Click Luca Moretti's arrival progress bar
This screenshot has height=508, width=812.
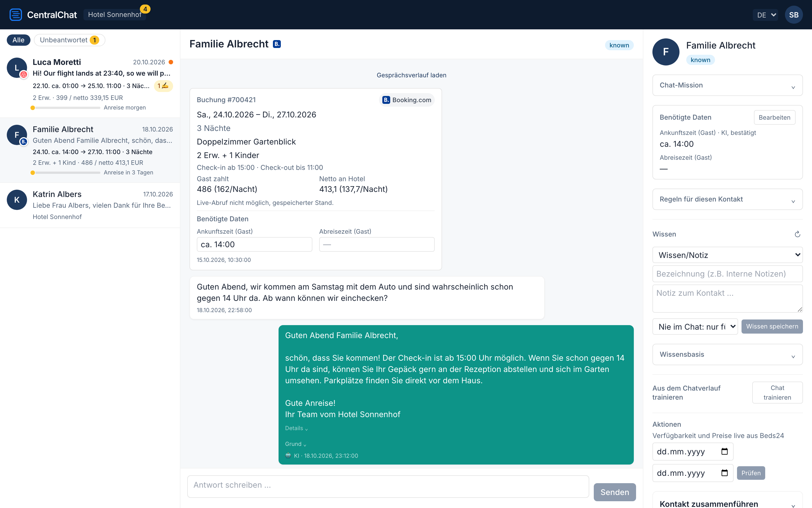[65, 108]
